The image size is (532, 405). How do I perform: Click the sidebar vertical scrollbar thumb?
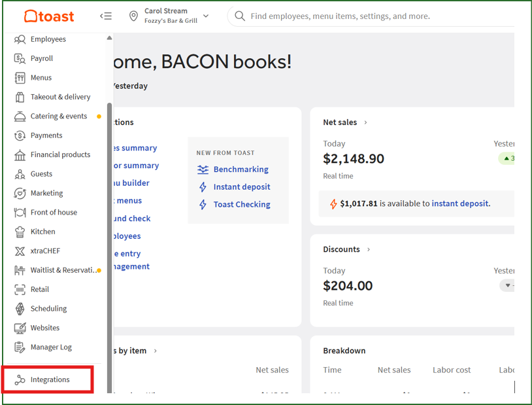click(x=109, y=248)
